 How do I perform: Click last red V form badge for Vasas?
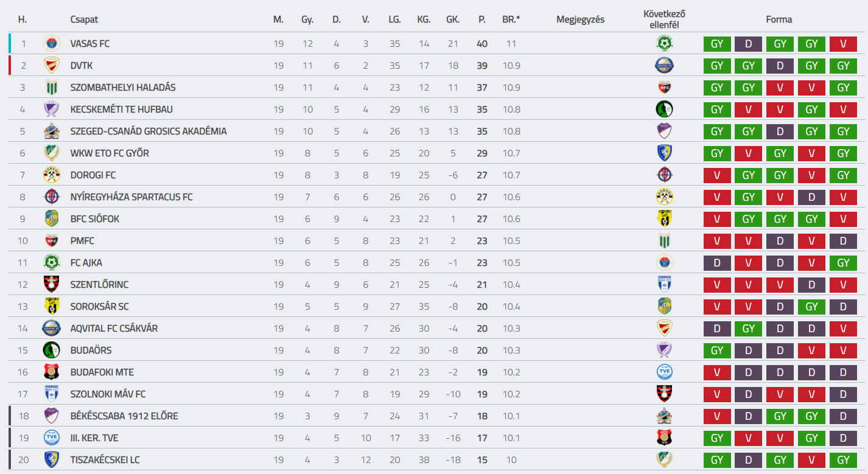click(843, 44)
